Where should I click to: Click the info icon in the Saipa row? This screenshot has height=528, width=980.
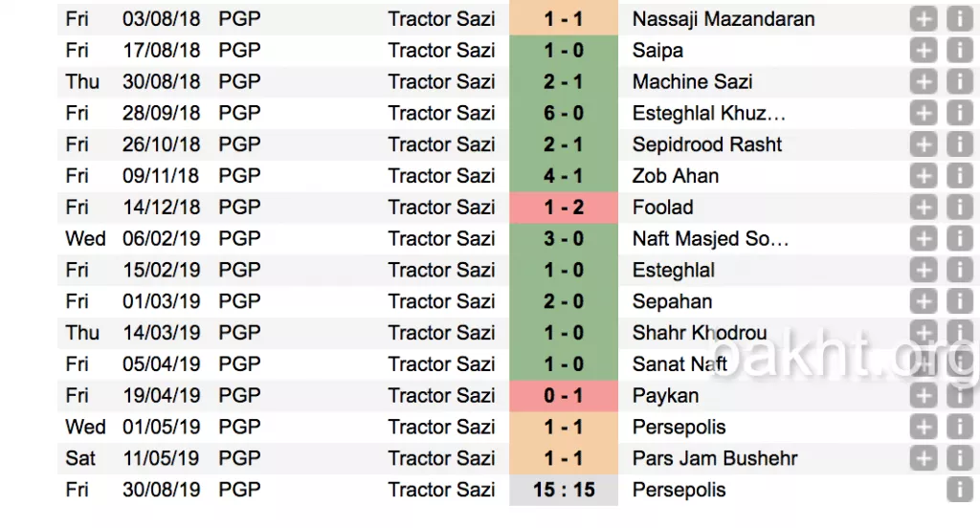pyautogui.click(x=959, y=50)
